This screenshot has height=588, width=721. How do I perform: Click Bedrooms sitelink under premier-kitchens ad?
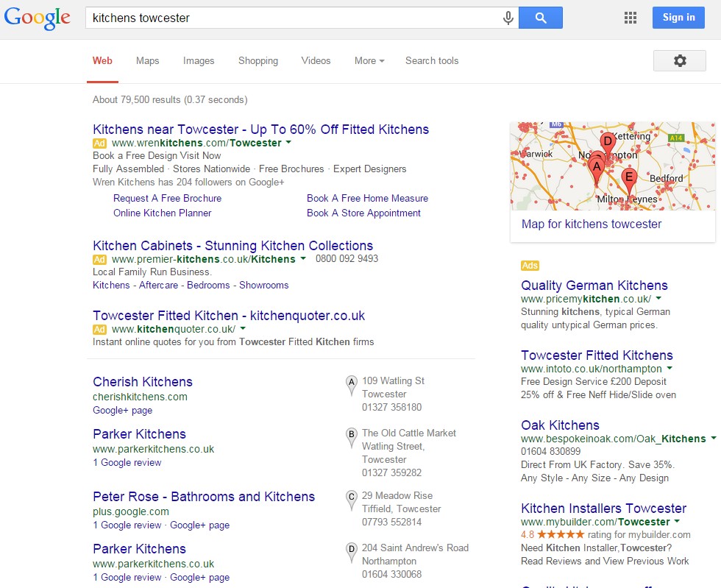[x=208, y=286]
